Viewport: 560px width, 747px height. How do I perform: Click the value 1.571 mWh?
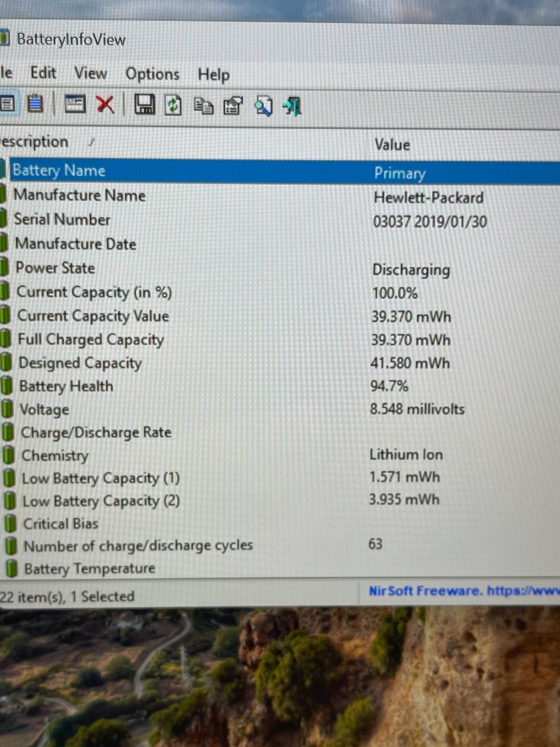coord(404,477)
